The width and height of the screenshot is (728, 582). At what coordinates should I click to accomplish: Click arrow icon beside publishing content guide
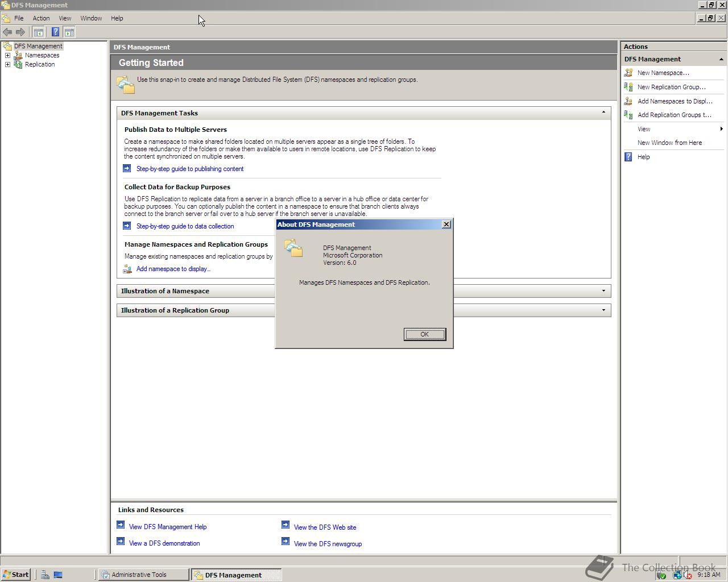tap(127, 168)
